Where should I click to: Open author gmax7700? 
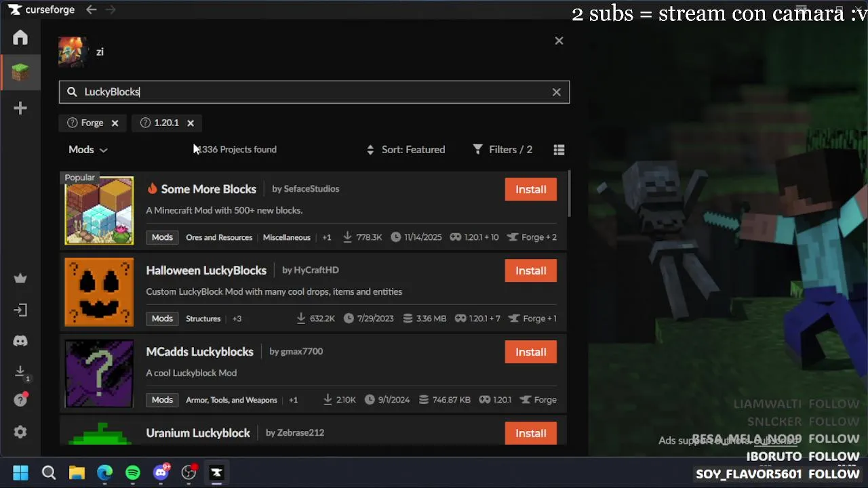click(302, 352)
